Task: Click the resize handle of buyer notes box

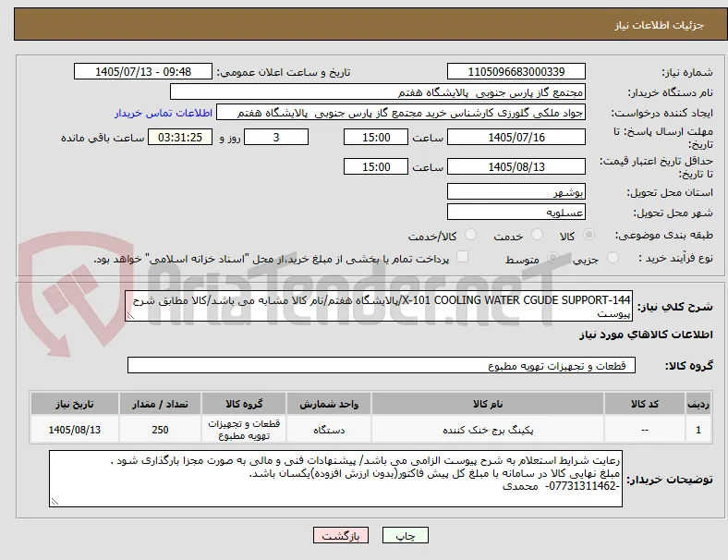Action: point(55,502)
